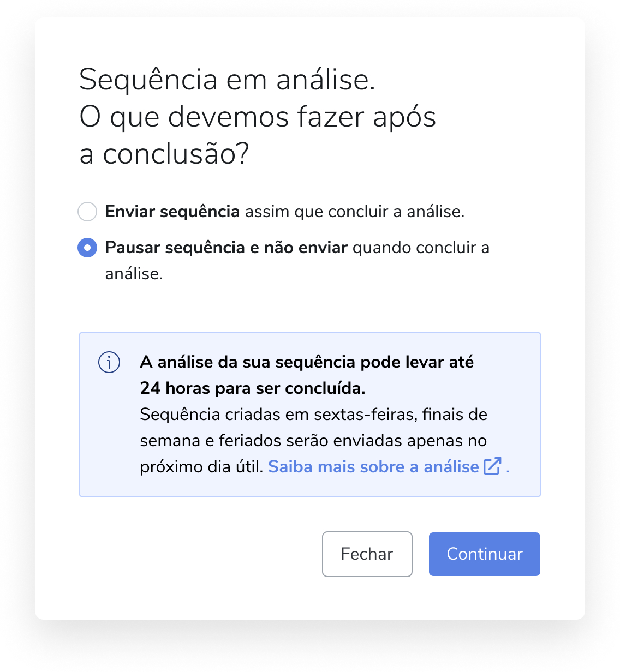Click the bold "Pausar sequência e não enviar" label
Image resolution: width=620 pixels, height=672 pixels.
point(226,248)
